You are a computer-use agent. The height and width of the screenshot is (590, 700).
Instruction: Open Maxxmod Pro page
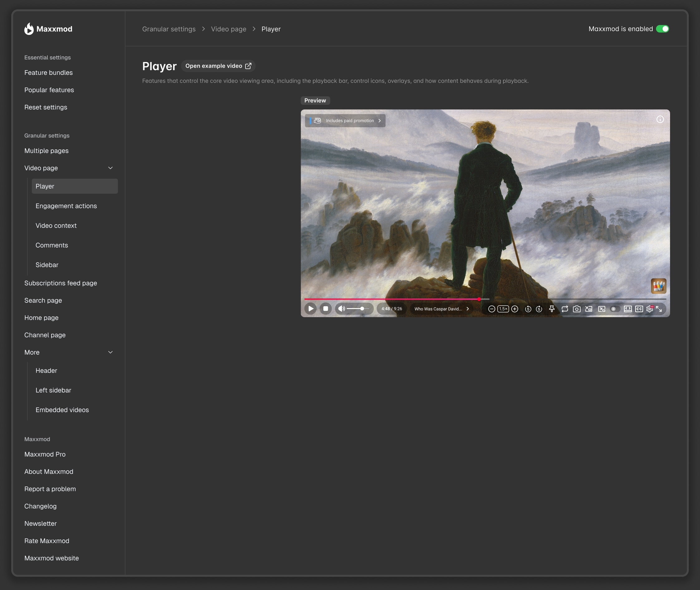click(x=45, y=454)
